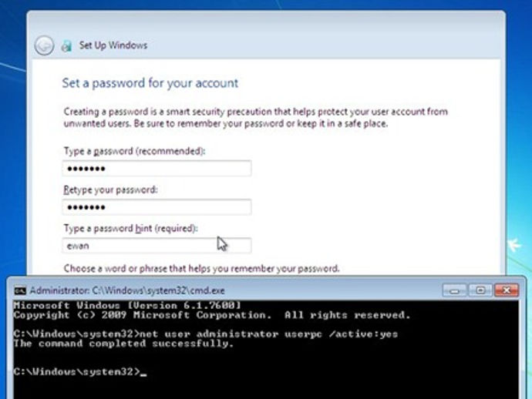Close the Administrator cmd.exe window
This screenshot has height=399, width=532.
[507, 290]
